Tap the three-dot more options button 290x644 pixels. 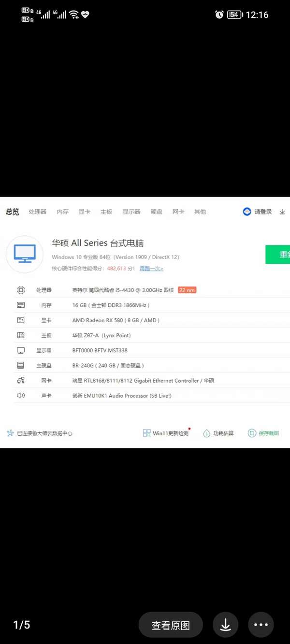(261, 625)
